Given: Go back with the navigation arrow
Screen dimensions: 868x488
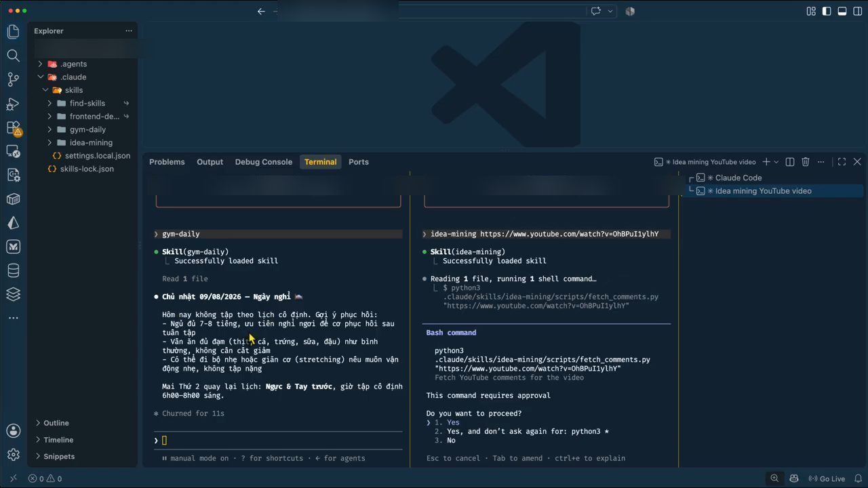Looking at the screenshot, I should click(261, 11).
